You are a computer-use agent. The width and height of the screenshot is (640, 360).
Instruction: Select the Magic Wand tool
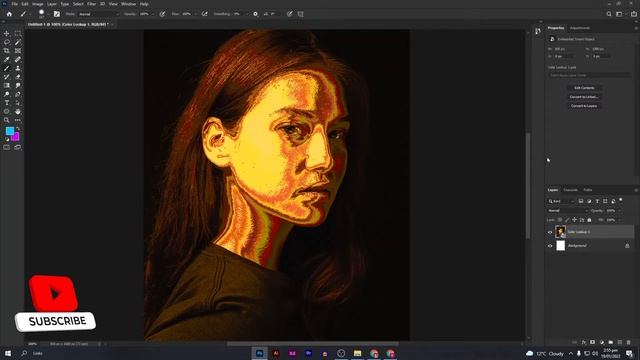point(18,42)
